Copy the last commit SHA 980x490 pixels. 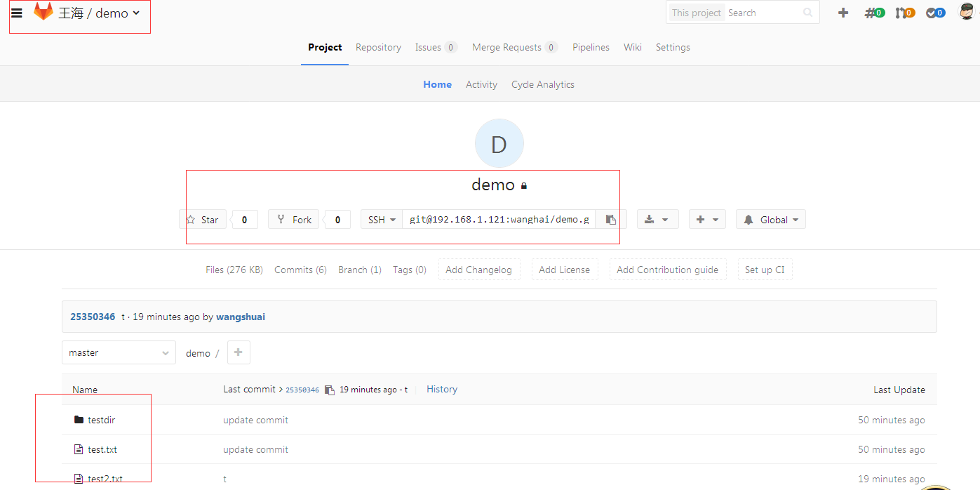tap(330, 390)
